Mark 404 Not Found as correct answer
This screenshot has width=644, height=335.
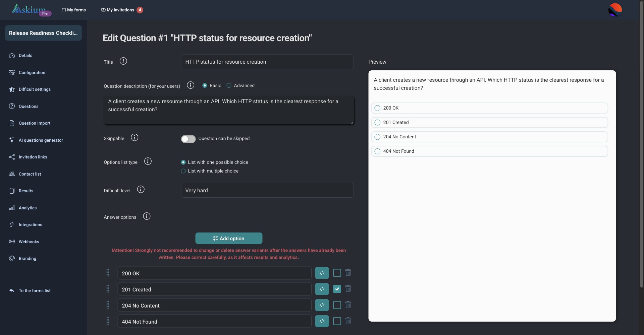pos(337,321)
